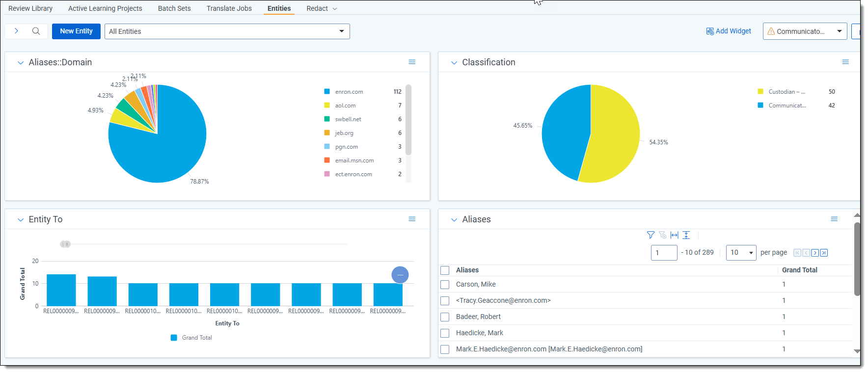The width and height of the screenshot is (868, 373).
Task: Switch to the Review Library tab
Action: click(30, 8)
